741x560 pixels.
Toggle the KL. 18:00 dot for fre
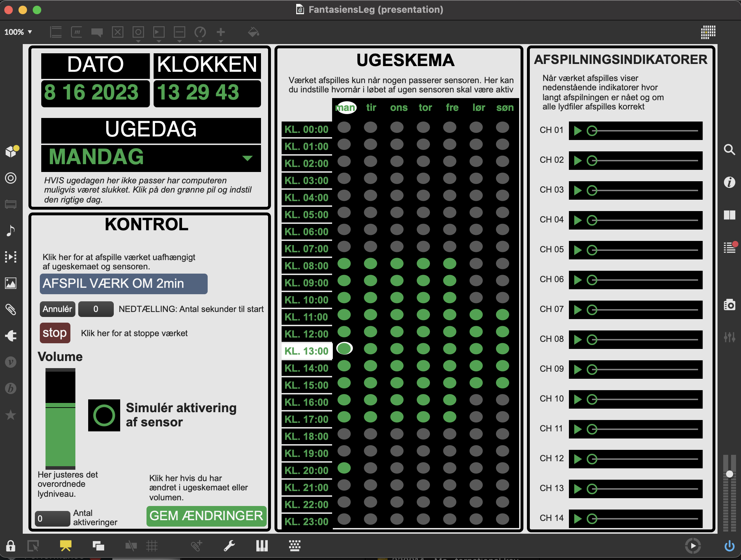tap(450, 434)
